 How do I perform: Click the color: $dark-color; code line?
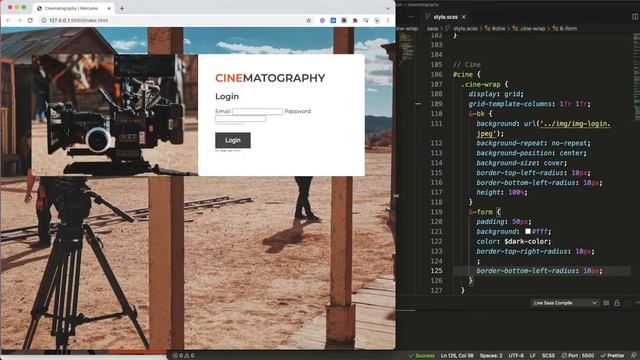point(513,241)
